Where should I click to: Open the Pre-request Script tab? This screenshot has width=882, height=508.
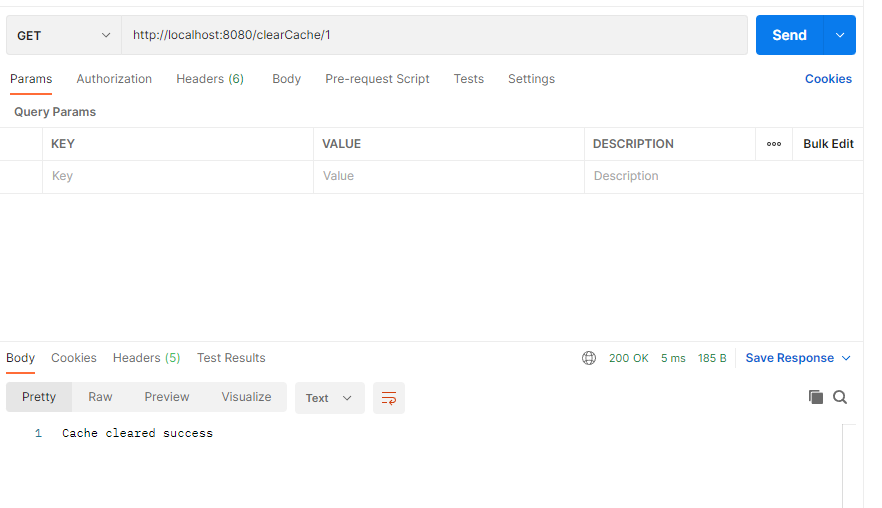[x=377, y=79]
